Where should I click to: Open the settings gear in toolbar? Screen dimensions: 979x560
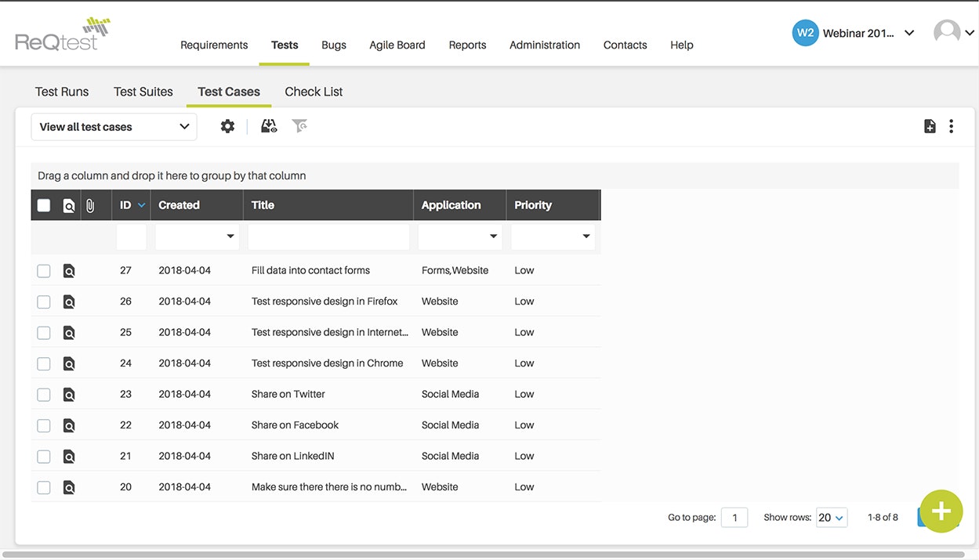(x=227, y=126)
